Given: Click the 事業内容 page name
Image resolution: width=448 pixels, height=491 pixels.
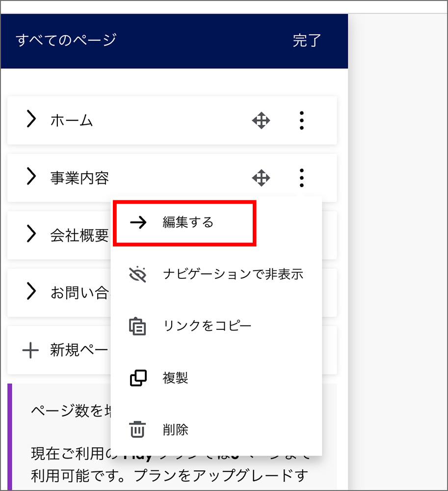Looking at the screenshot, I should [x=79, y=178].
